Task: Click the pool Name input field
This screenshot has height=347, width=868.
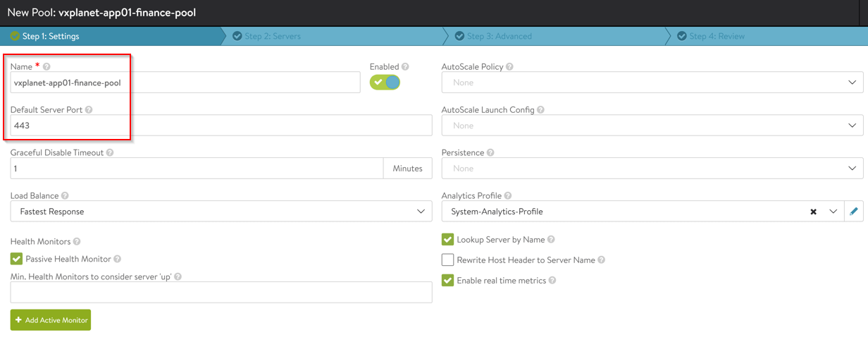Action: 185,83
